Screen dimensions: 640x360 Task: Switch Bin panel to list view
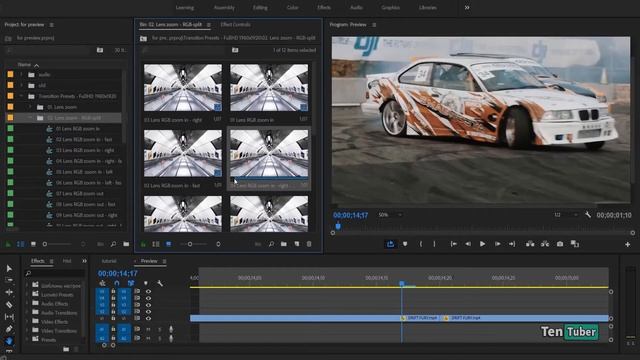click(156, 244)
